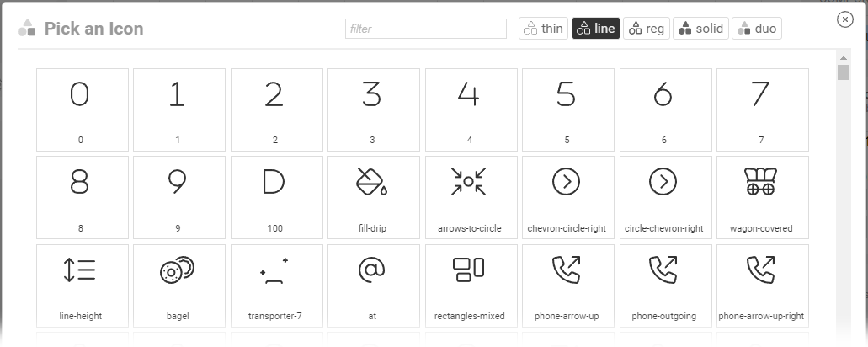Select the fill-drip icon

[x=374, y=198]
